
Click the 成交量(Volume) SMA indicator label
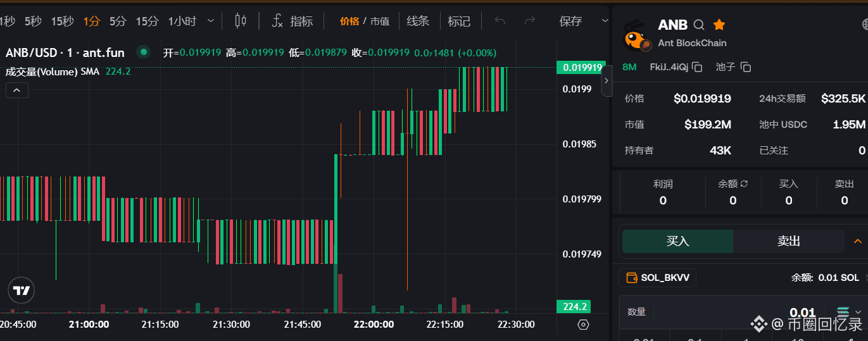53,71
